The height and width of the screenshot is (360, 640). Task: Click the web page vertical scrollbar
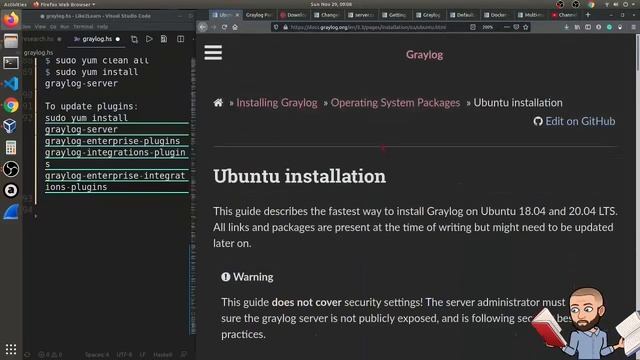(637, 53)
